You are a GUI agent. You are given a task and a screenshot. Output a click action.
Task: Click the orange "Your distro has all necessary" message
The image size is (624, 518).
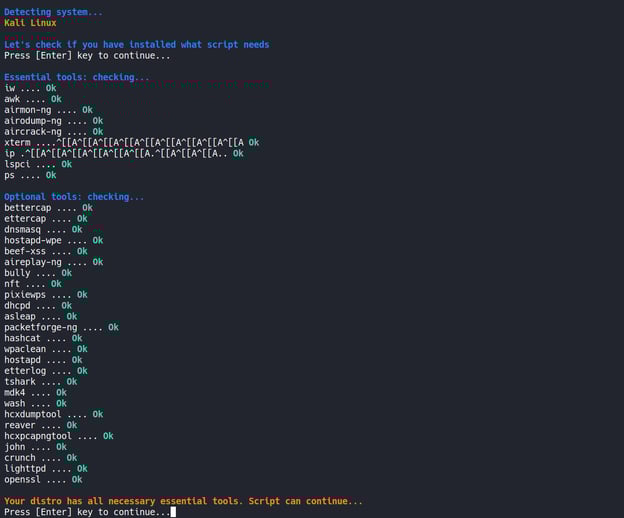click(183, 501)
